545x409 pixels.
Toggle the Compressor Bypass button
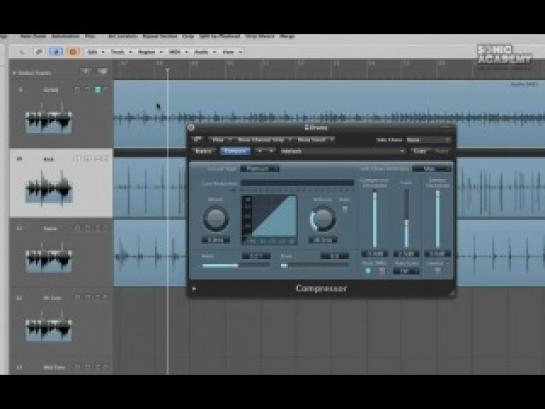point(204,151)
